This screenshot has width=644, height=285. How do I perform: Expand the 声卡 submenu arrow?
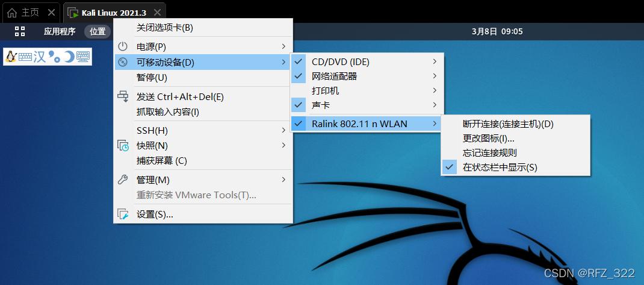[x=435, y=105]
